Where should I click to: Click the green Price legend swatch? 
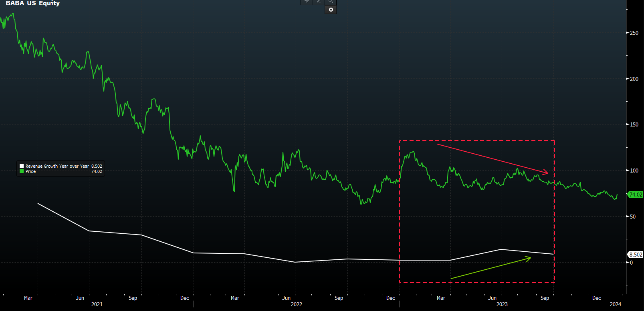click(x=22, y=171)
